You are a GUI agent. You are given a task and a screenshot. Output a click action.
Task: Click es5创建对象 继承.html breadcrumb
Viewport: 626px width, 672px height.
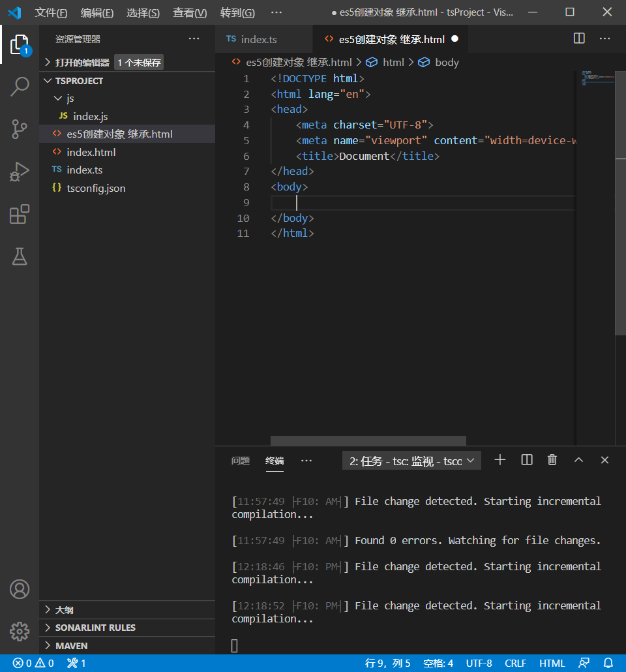tap(299, 63)
